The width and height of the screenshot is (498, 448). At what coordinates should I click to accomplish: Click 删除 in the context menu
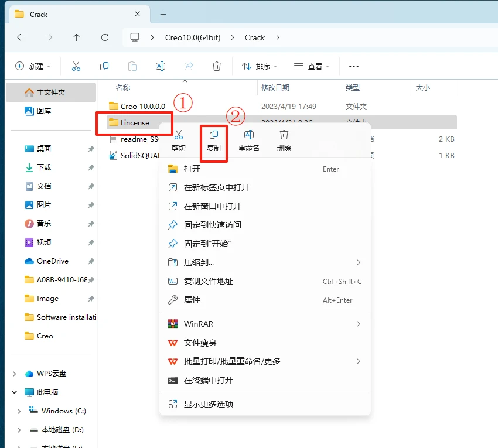click(284, 141)
